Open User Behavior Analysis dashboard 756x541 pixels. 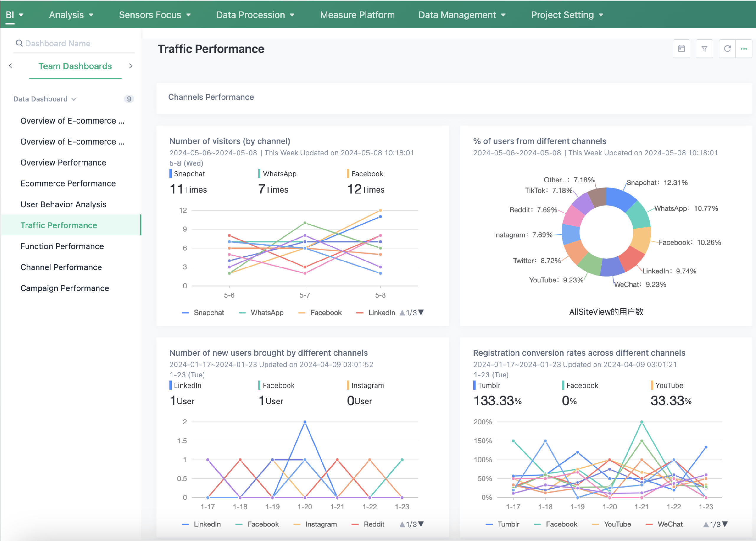point(63,204)
